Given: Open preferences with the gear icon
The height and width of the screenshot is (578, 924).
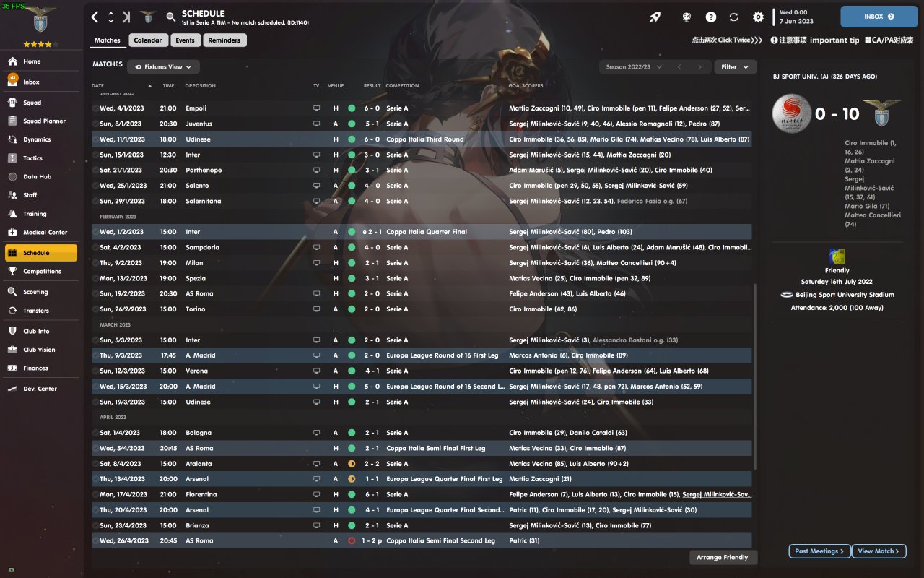Looking at the screenshot, I should [758, 17].
